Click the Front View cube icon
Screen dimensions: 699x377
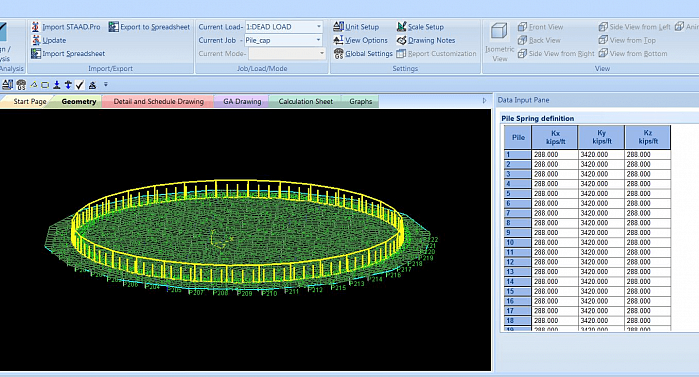[x=522, y=27]
